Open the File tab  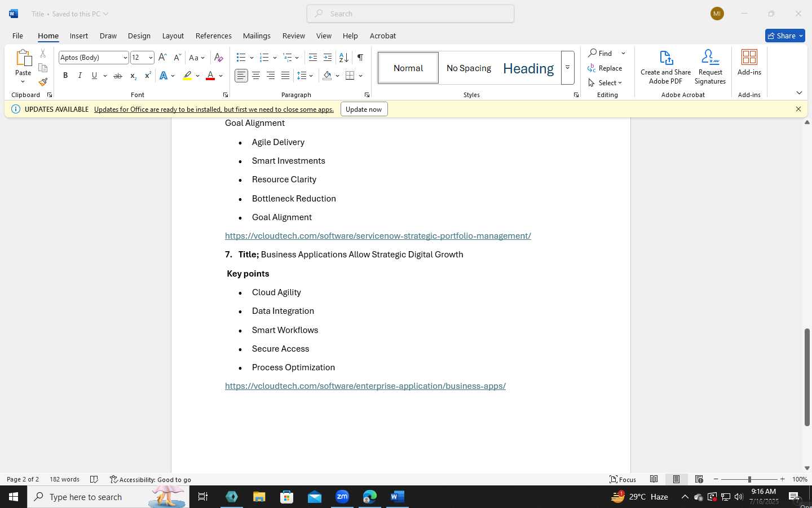tap(17, 36)
